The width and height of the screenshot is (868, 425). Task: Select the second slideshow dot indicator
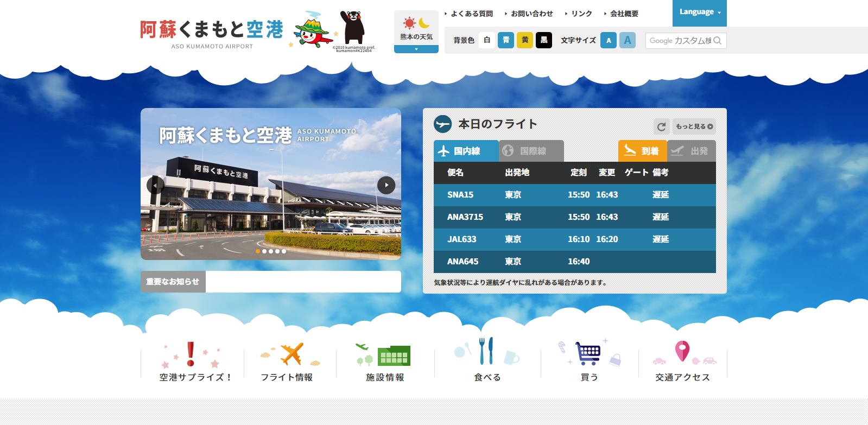pos(264,251)
